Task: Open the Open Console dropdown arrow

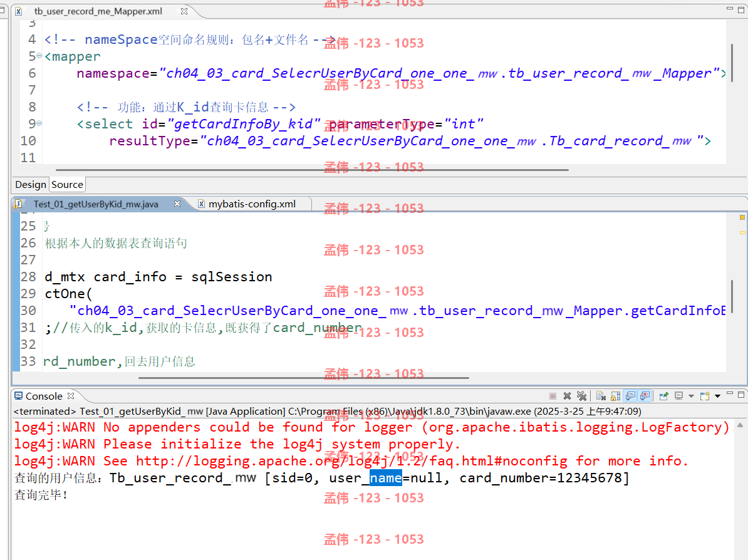Action: pos(717,397)
